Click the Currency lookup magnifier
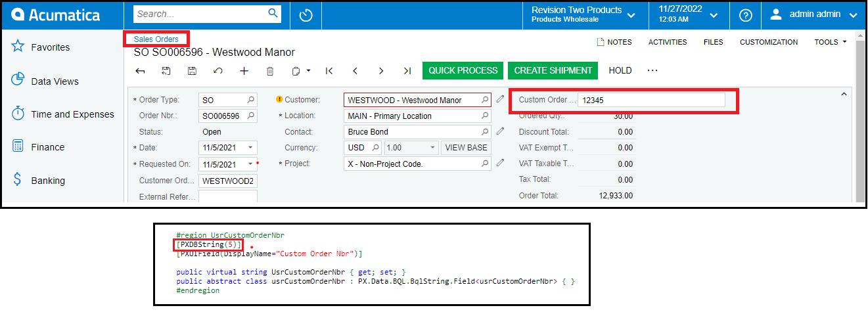The image size is (868, 312). click(x=377, y=148)
